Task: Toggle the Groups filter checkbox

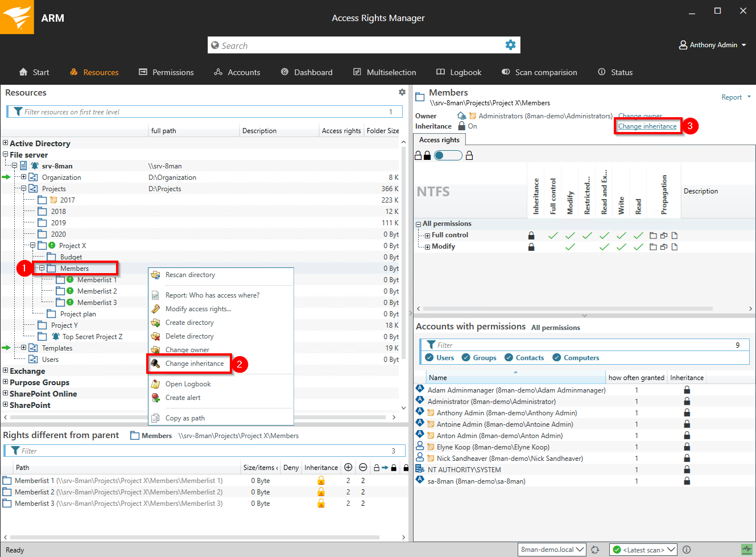Action: (x=466, y=358)
